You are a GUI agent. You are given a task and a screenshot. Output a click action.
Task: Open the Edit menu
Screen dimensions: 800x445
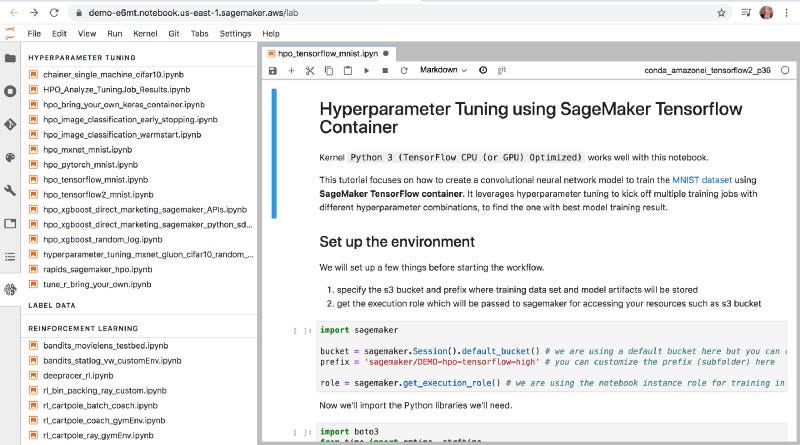(x=59, y=34)
